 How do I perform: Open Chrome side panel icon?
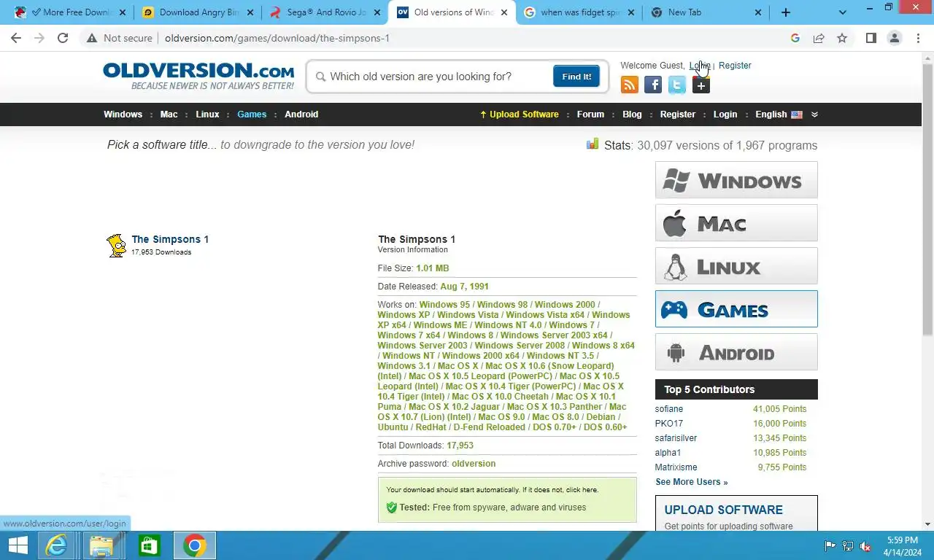click(871, 38)
